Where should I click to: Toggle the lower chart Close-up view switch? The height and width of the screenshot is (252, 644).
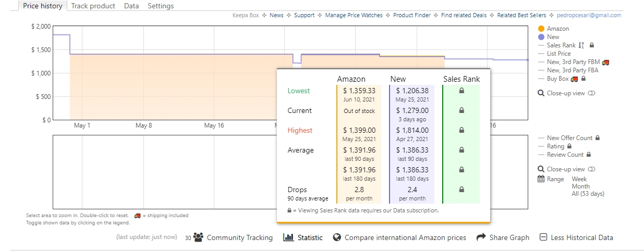click(x=591, y=169)
